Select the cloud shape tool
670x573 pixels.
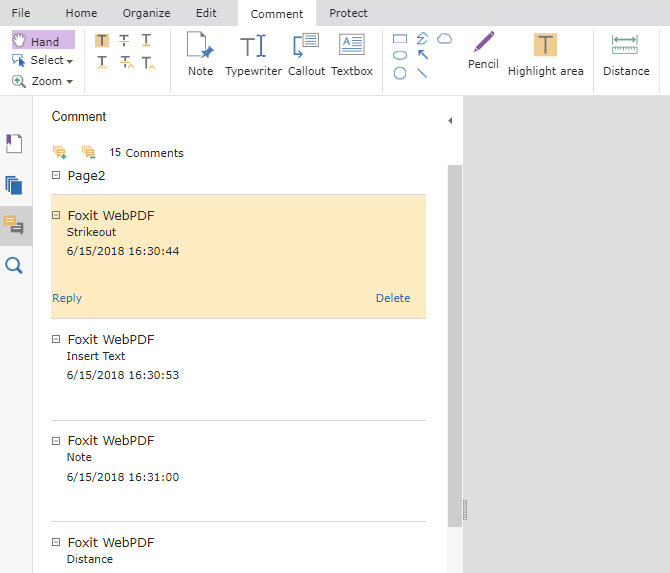444,39
